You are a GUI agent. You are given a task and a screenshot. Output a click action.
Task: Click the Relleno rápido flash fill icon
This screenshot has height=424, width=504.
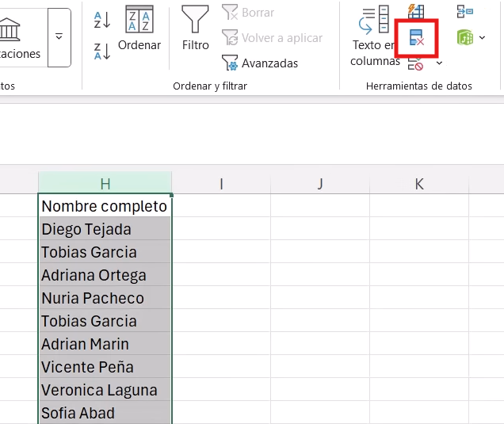click(416, 12)
